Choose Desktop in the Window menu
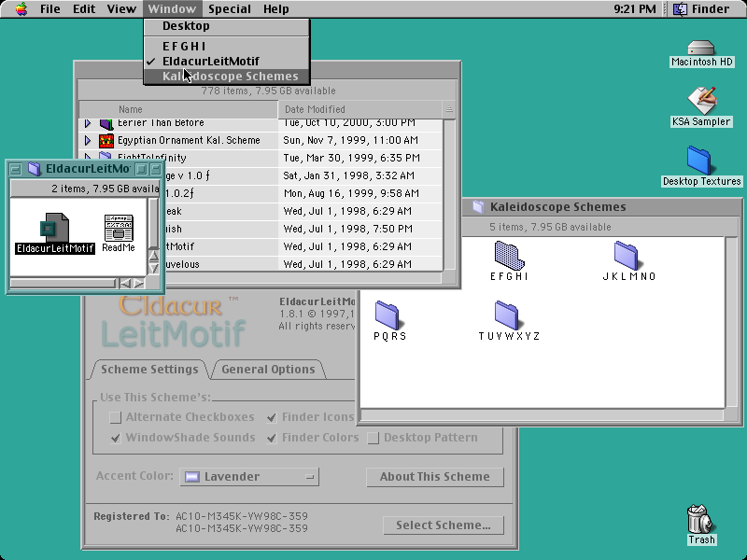747x560 pixels. (227, 26)
